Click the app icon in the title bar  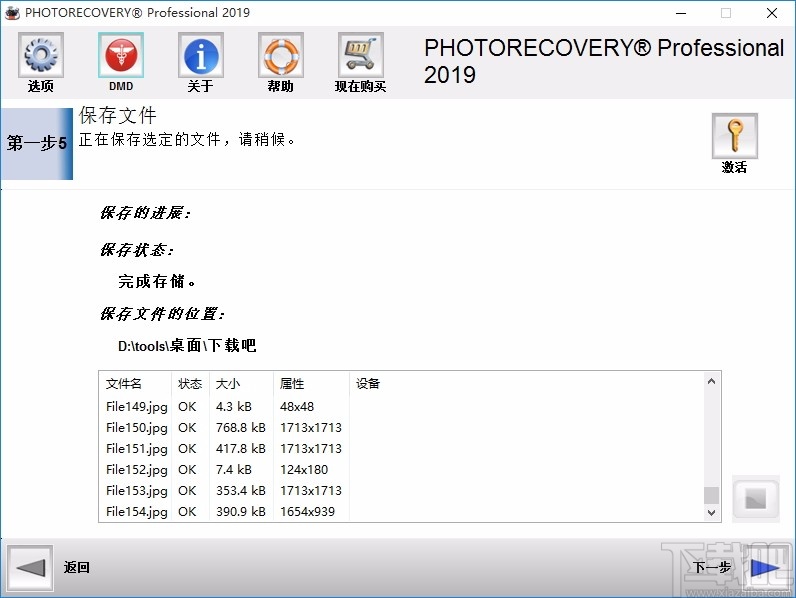[x=12, y=13]
